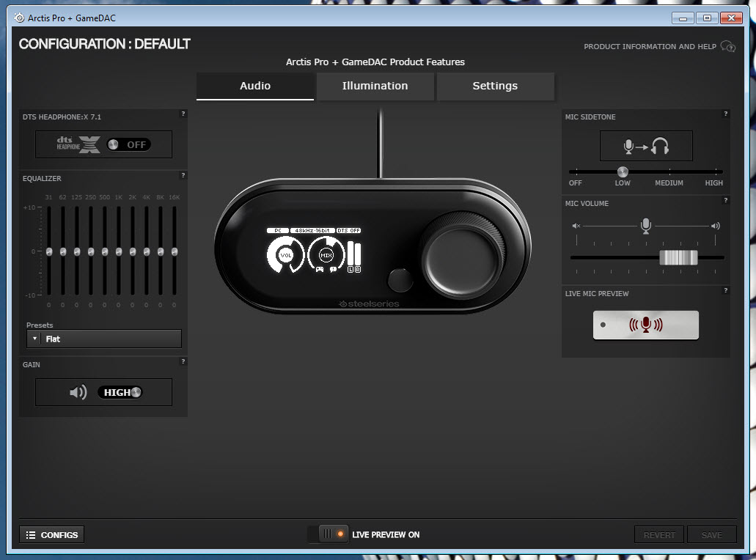This screenshot has width=756, height=560.
Task: Click the mic-to-headphones sidetone icon
Action: 646,146
